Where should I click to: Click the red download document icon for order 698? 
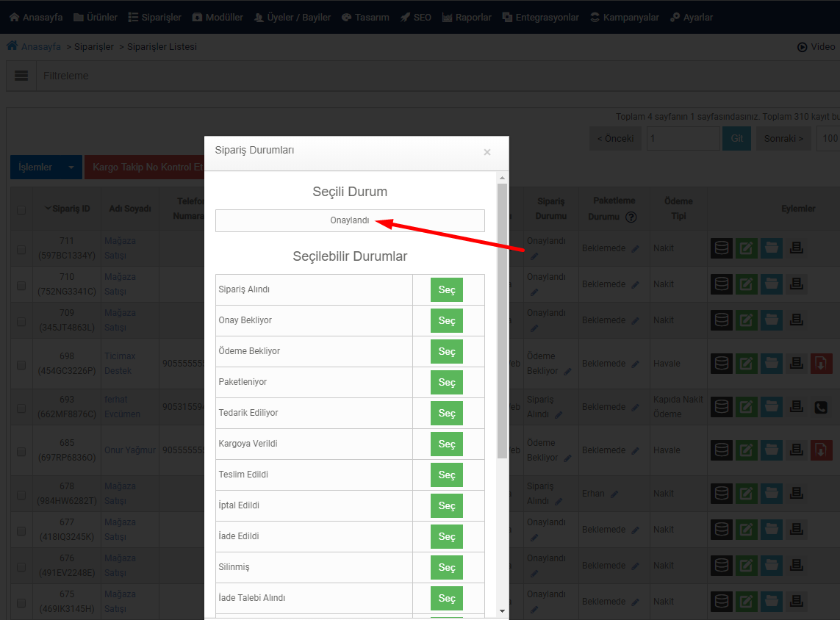coord(821,364)
